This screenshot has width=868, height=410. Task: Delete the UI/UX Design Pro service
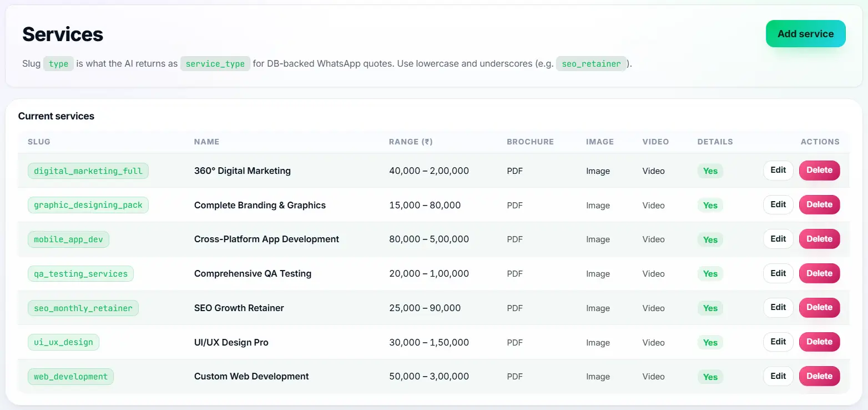819,342
